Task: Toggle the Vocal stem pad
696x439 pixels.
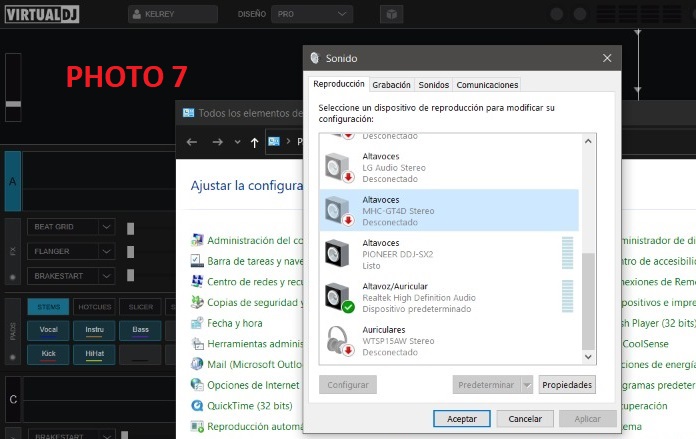Action: coord(48,330)
